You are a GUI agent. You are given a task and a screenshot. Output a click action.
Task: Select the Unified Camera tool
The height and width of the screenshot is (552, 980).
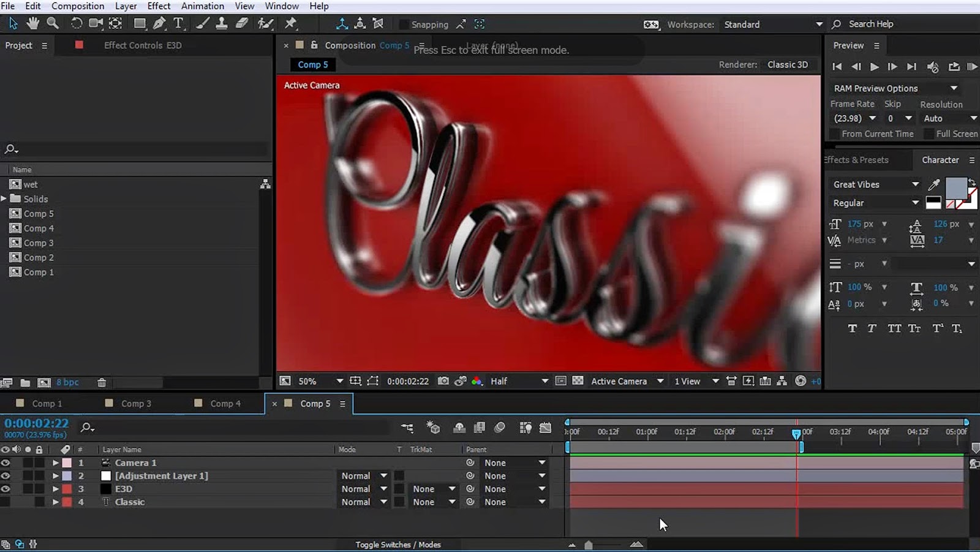96,23
